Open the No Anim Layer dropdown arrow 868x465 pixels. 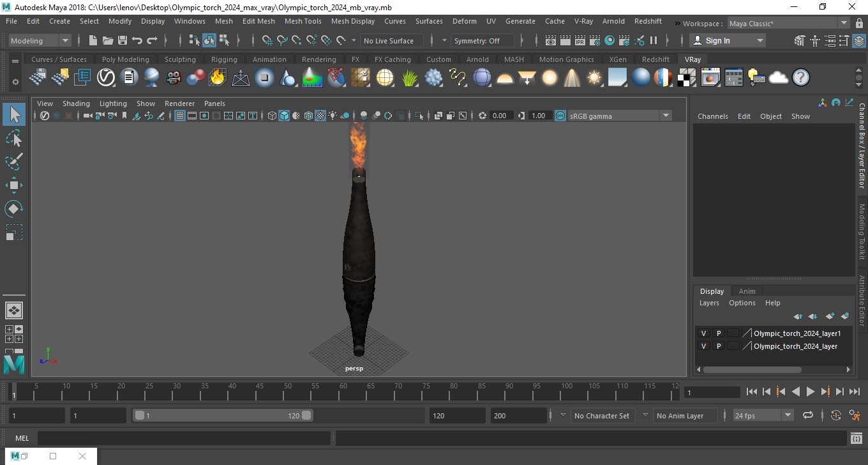[x=645, y=415]
